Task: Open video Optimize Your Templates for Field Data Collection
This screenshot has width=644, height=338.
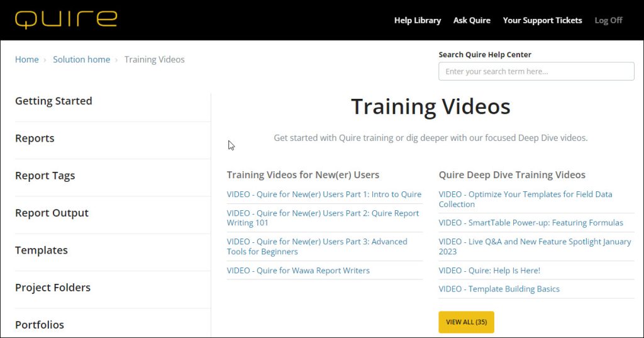Action: coord(525,199)
